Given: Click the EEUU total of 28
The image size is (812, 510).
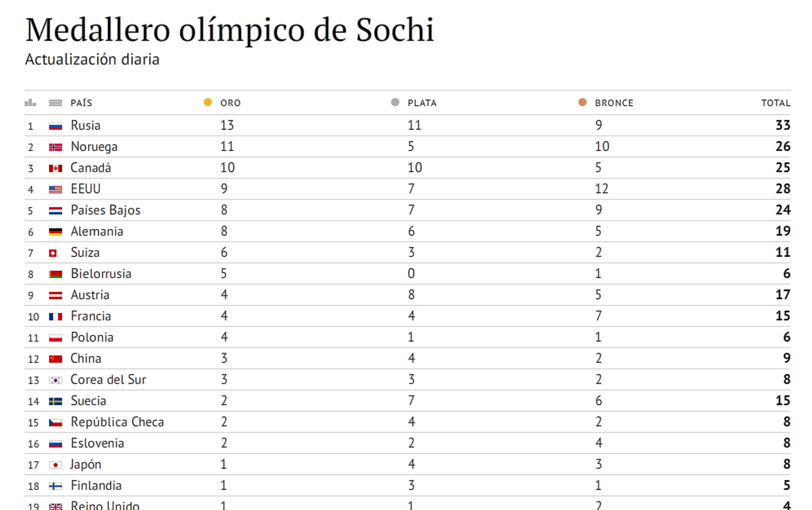Looking at the screenshot, I should click(x=782, y=189).
